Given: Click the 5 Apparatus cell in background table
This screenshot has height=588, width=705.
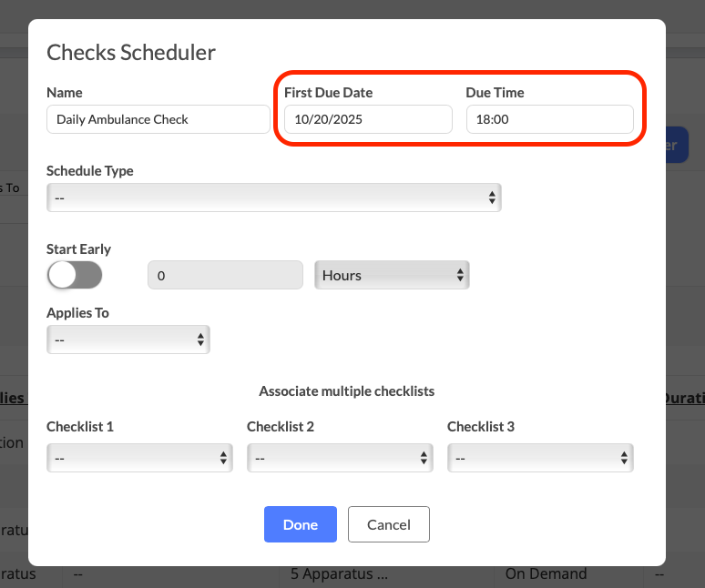Looking at the screenshot, I should (x=339, y=574).
